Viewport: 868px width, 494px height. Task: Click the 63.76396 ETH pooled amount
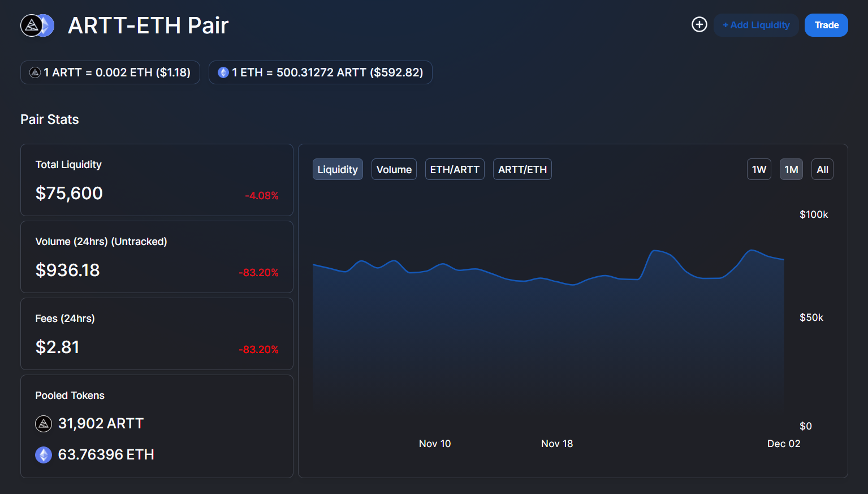pos(106,454)
